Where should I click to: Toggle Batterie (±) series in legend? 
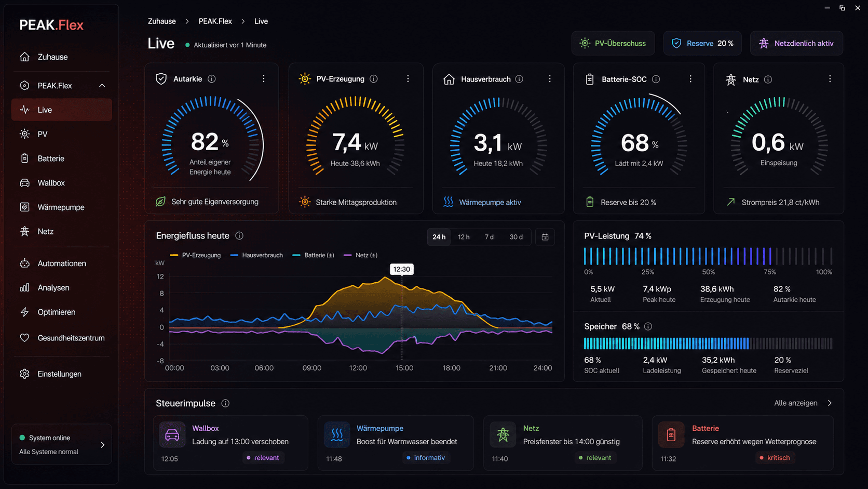(314, 255)
